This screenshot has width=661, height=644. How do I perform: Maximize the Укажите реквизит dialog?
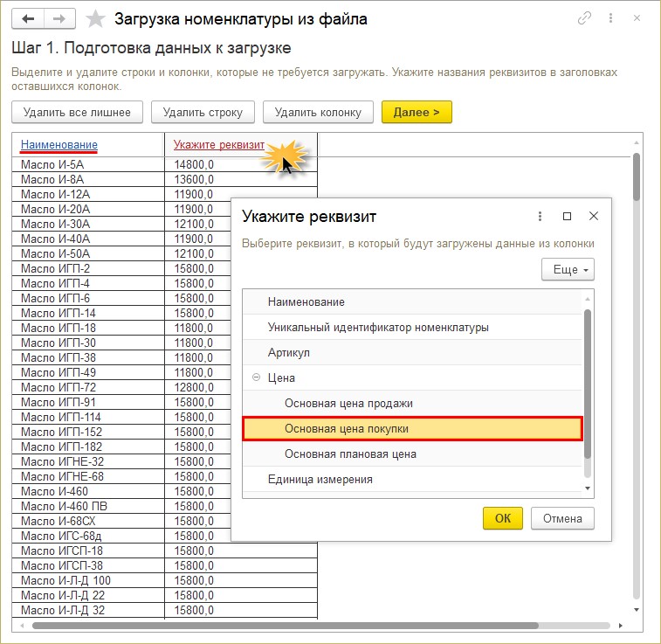567,216
